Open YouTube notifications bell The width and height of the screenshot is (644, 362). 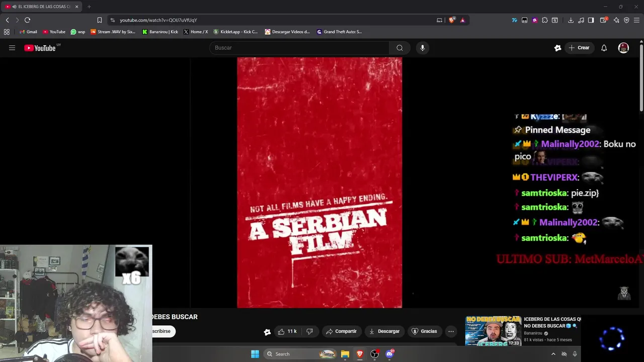point(604,48)
